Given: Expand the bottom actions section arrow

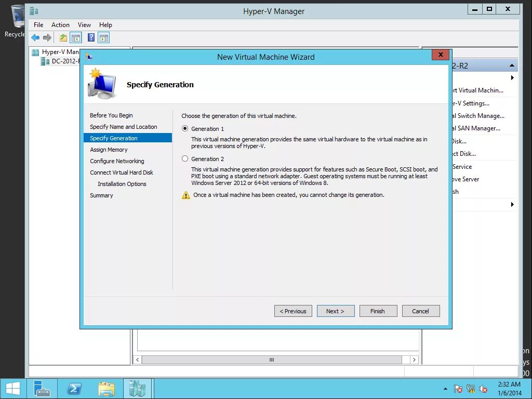Looking at the screenshot, I should pyautogui.click(x=512, y=204).
